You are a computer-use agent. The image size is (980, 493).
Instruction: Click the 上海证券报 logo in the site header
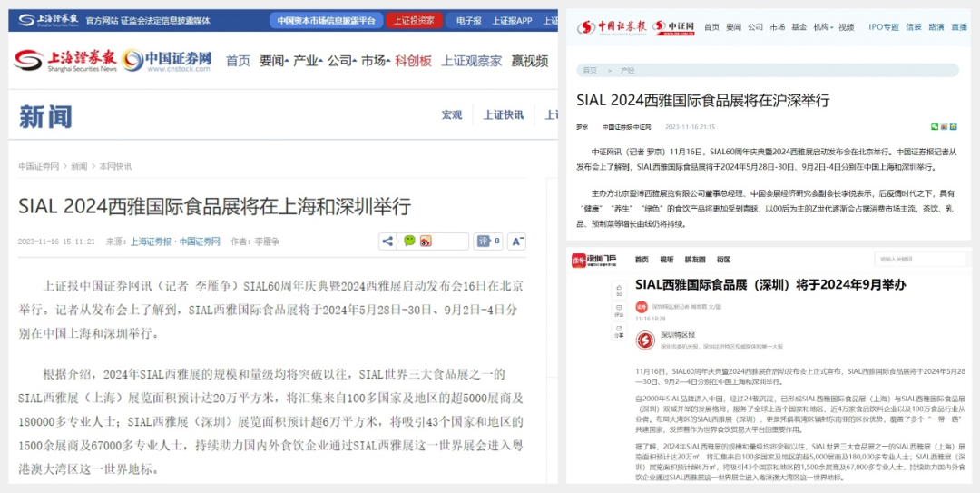click(65, 61)
